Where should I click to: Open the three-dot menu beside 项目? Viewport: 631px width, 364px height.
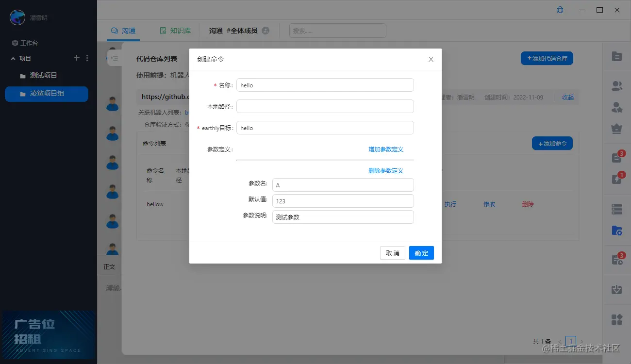tap(87, 58)
